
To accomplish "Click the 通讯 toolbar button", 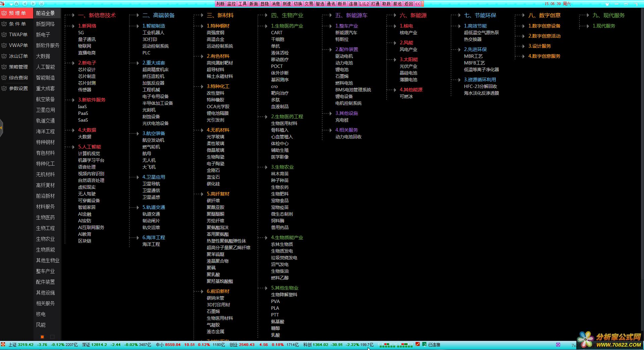I will click(x=331, y=4).
